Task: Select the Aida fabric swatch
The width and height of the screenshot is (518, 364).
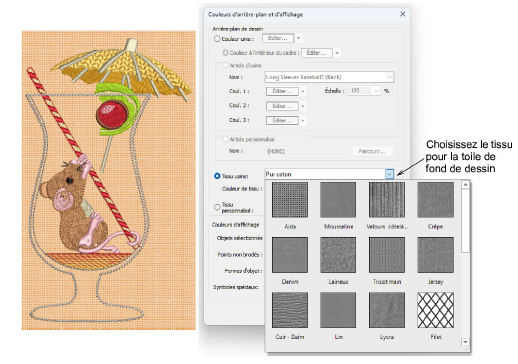Action: click(x=290, y=200)
